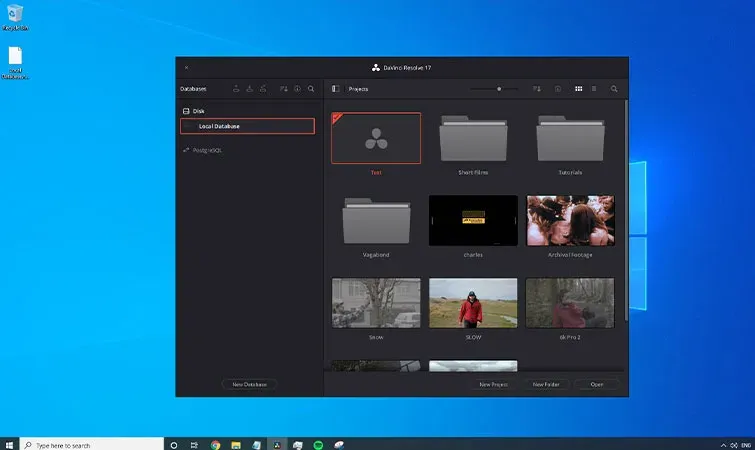Select the Archival Footage project thumbnail
Image resolution: width=755 pixels, height=450 pixels.
click(570, 220)
